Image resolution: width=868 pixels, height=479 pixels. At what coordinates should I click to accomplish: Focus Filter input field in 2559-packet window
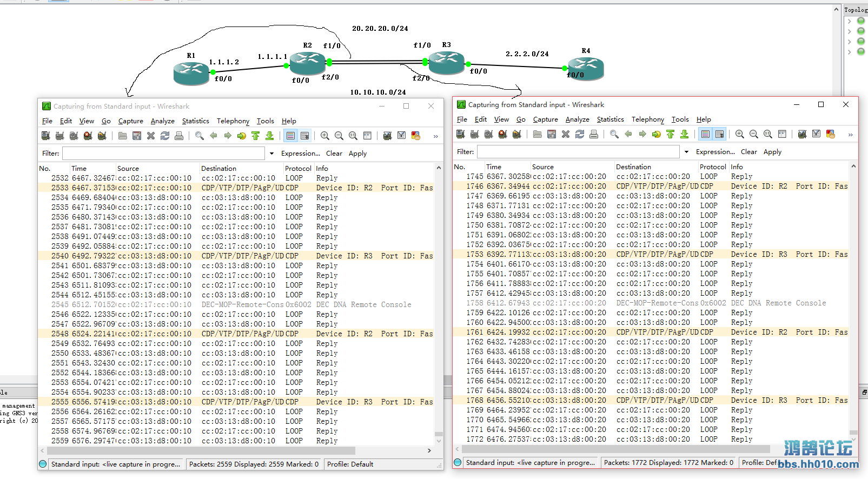coord(164,154)
